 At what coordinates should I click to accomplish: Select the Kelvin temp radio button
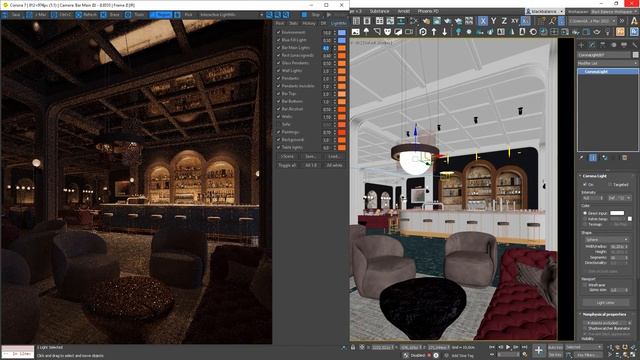click(585, 219)
